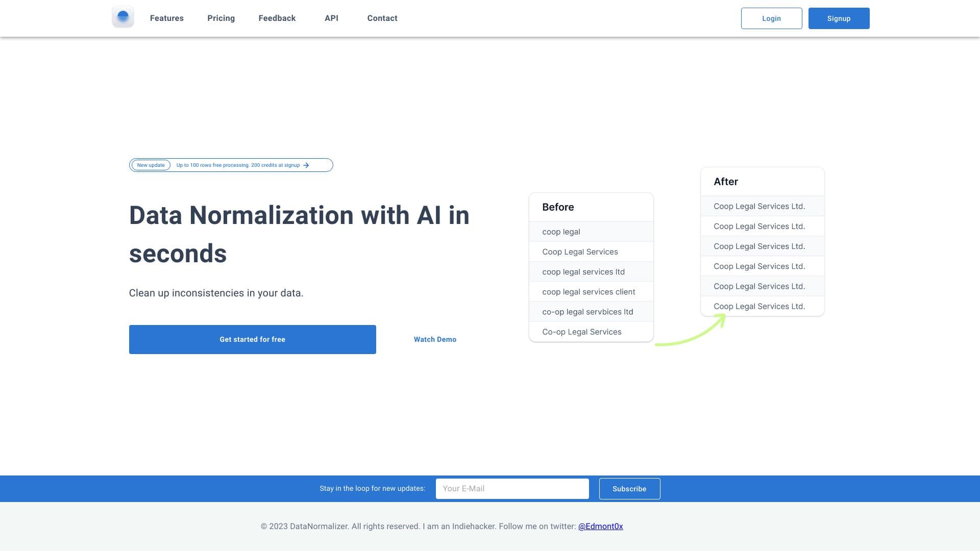This screenshot has height=551, width=980.
Task: Click the DataNormalizer logo icon
Action: click(122, 16)
